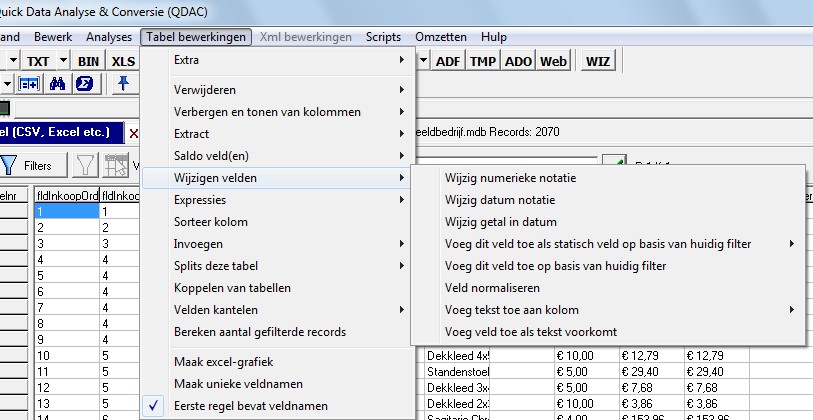Open dropdown arrow next to TXT button
Image resolution: width=813 pixels, height=420 pixels.
63,61
